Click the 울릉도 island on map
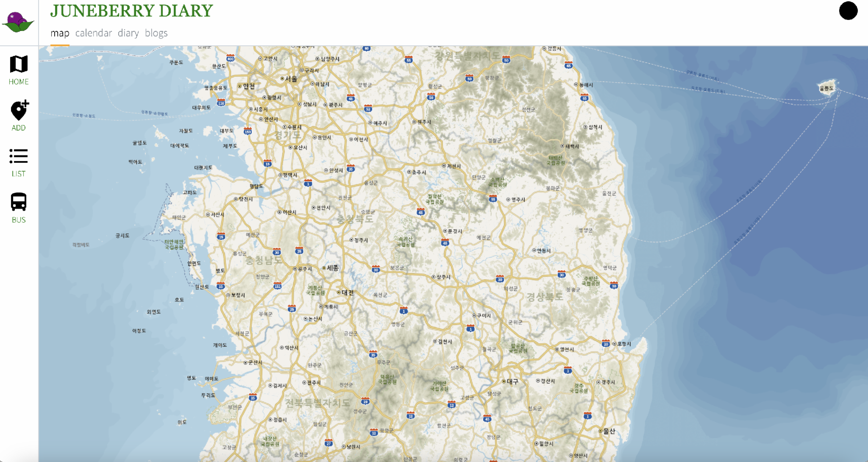The width and height of the screenshot is (868, 462). coord(826,88)
